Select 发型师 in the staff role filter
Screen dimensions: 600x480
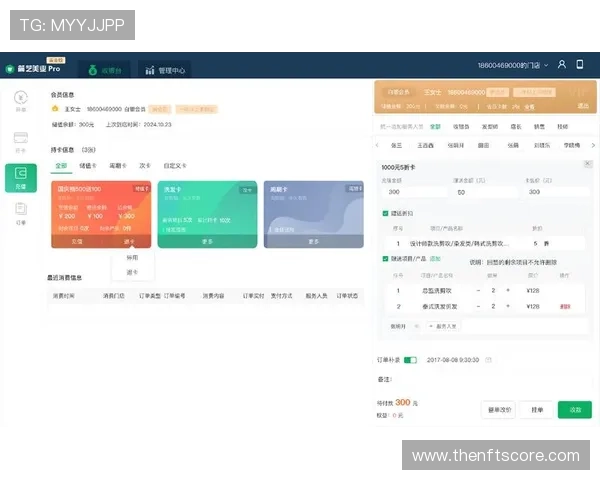pyautogui.click(x=490, y=127)
